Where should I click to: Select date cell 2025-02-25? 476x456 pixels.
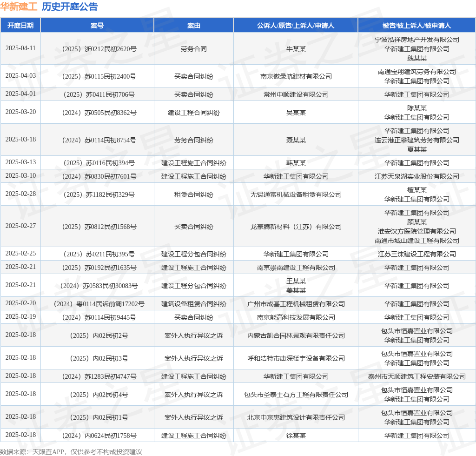[x=20, y=254]
